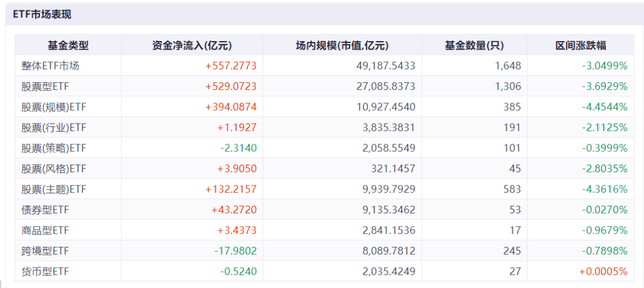This screenshot has height=288, width=644.
Task: Click the 基金数量(只) column header
Action: [475, 45]
